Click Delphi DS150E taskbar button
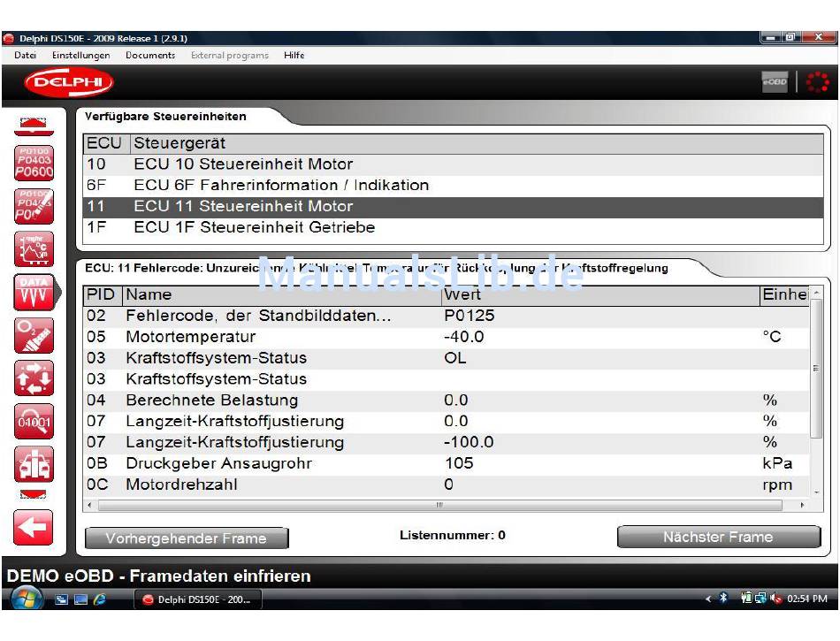This screenshot has width=840, height=641. point(198,599)
